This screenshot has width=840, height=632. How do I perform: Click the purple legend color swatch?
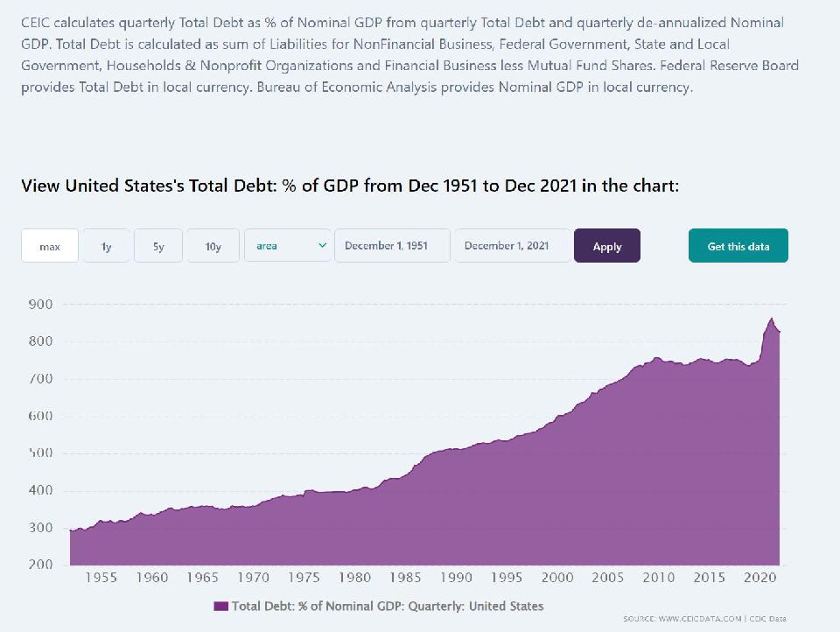click(x=220, y=606)
